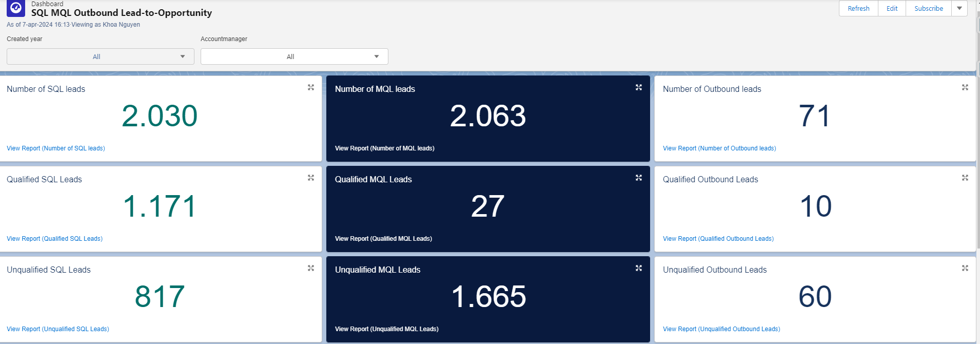980x344 pixels.
Task: Expand the Number of MQL leads widget
Action: point(638,87)
